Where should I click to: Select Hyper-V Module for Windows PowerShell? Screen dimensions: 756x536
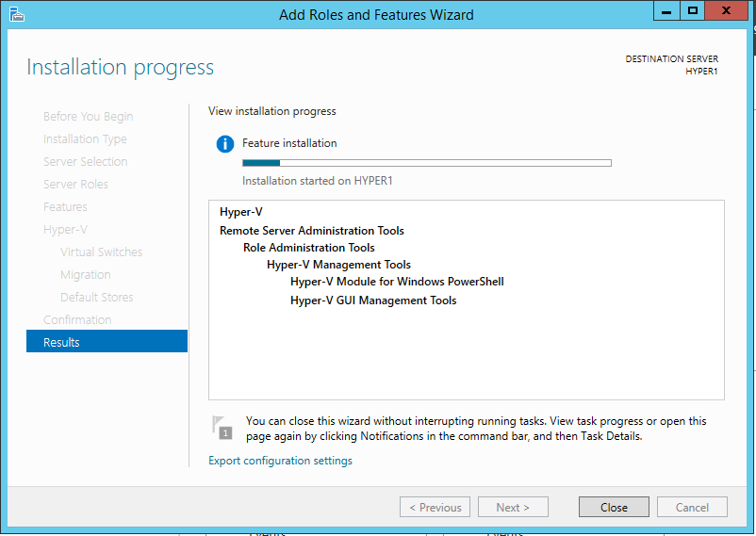(397, 282)
